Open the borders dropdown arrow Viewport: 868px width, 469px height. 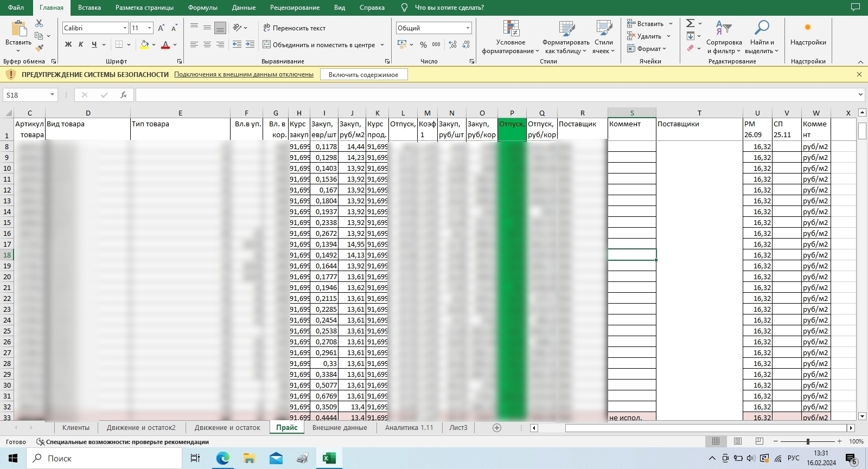click(129, 45)
